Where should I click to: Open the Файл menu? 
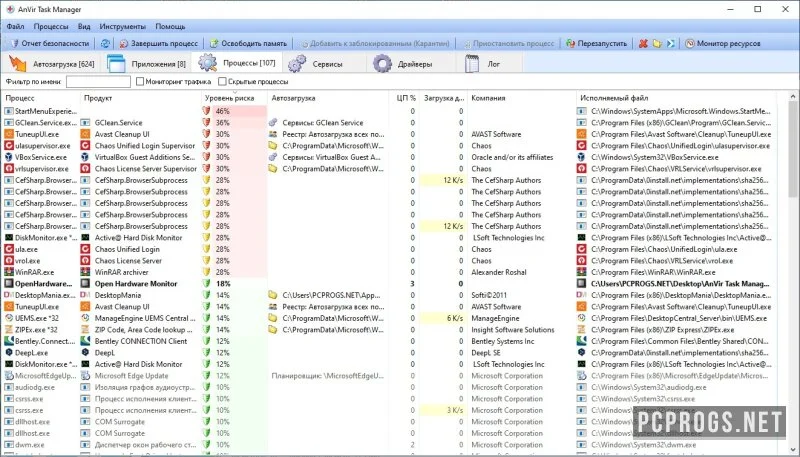click(16, 27)
